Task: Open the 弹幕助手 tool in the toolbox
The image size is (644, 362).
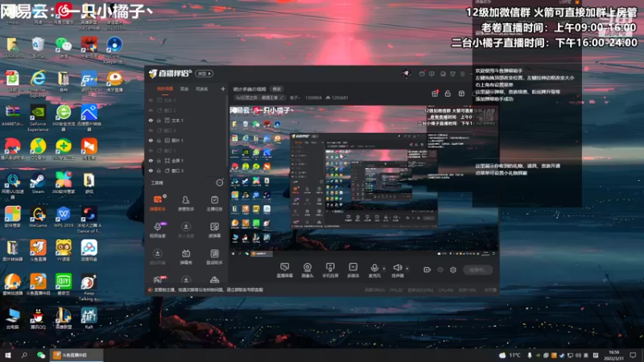Action: [x=157, y=203]
